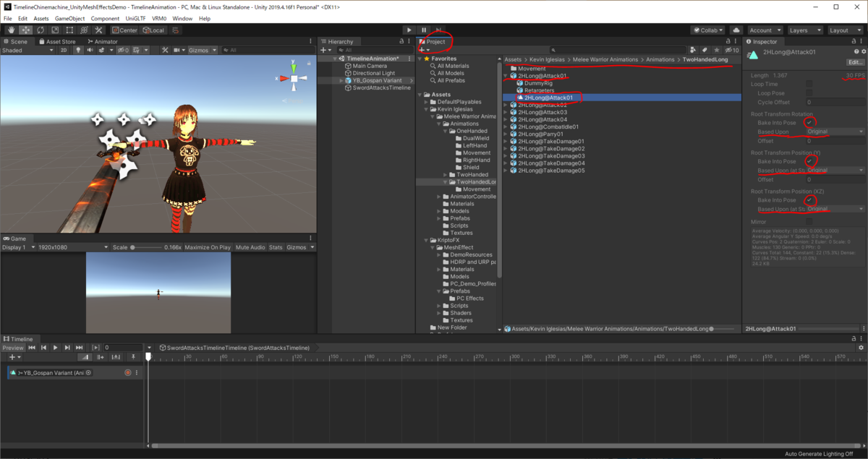Open the File menu
The image size is (868, 459).
click(9, 18)
